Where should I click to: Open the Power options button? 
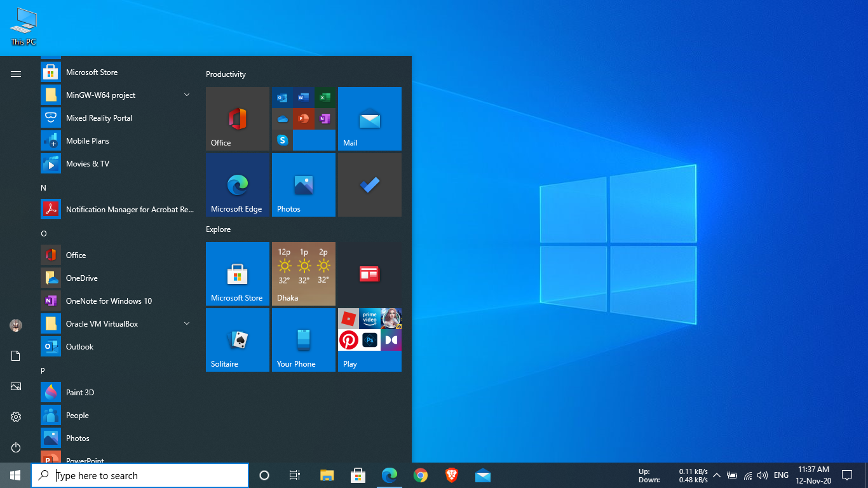pos(16,447)
